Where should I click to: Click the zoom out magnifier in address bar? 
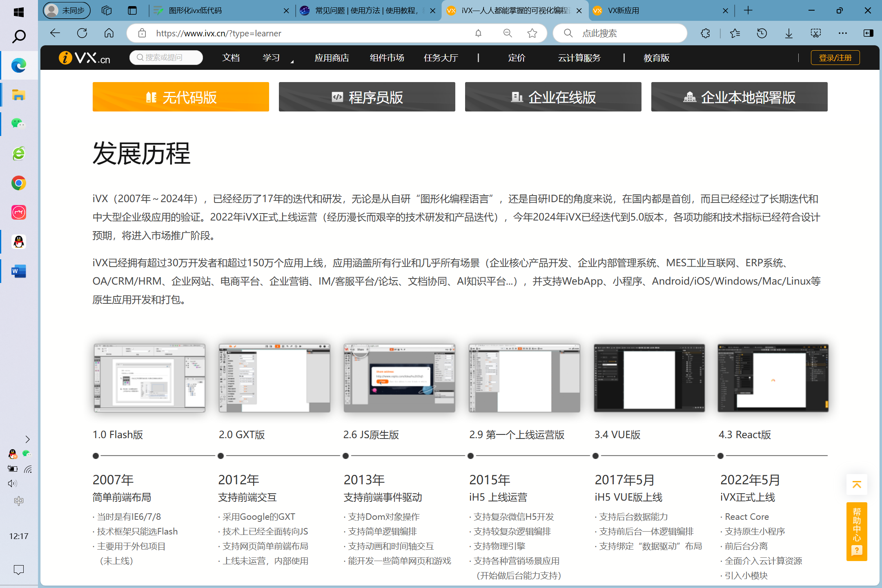[508, 33]
